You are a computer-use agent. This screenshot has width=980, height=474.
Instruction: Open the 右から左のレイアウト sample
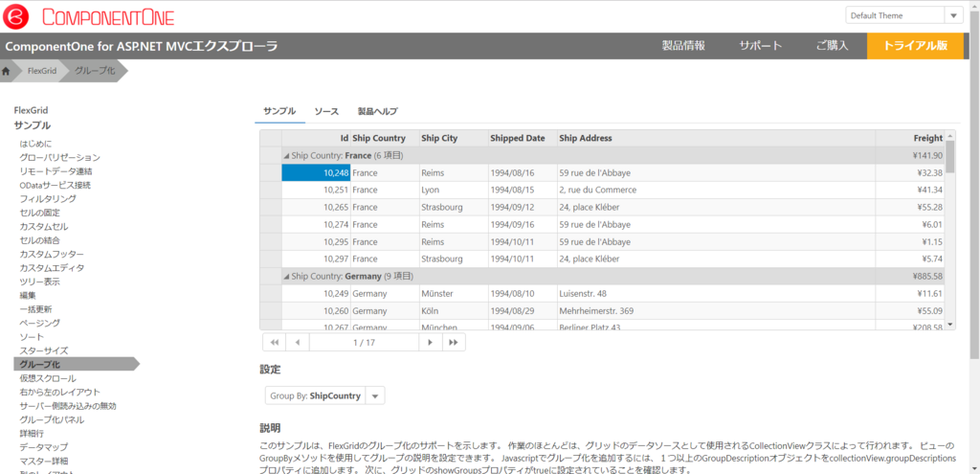(x=59, y=392)
